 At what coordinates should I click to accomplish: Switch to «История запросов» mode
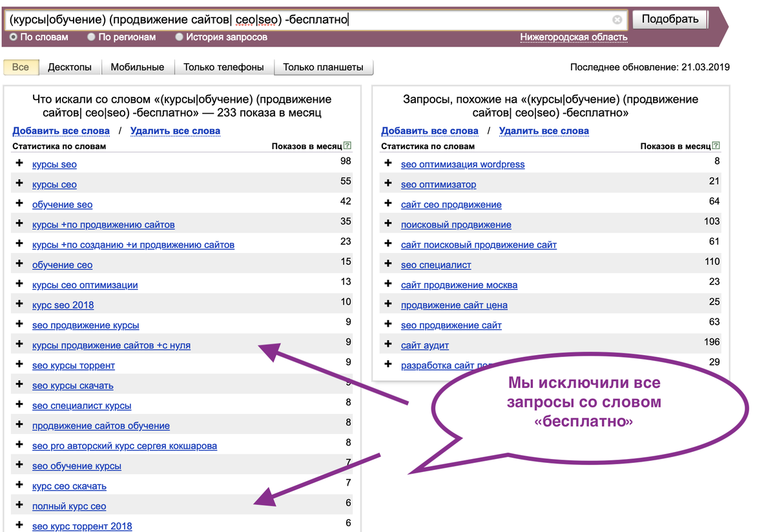180,37
